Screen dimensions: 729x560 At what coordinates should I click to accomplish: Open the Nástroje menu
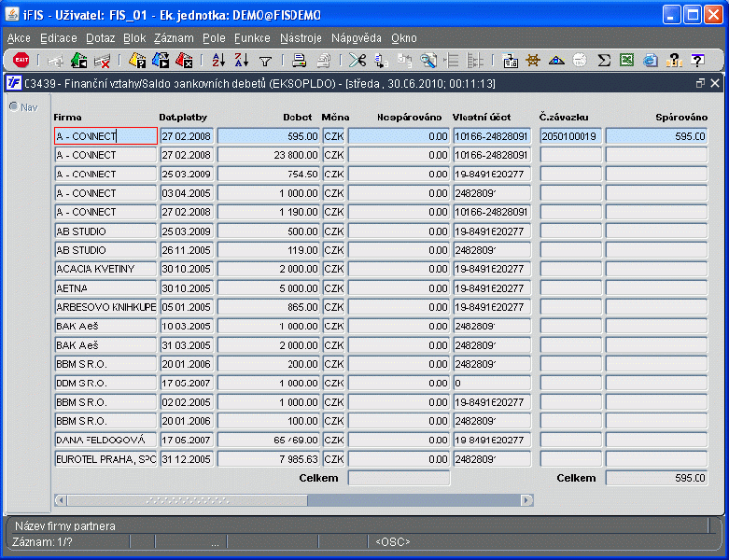pos(301,38)
